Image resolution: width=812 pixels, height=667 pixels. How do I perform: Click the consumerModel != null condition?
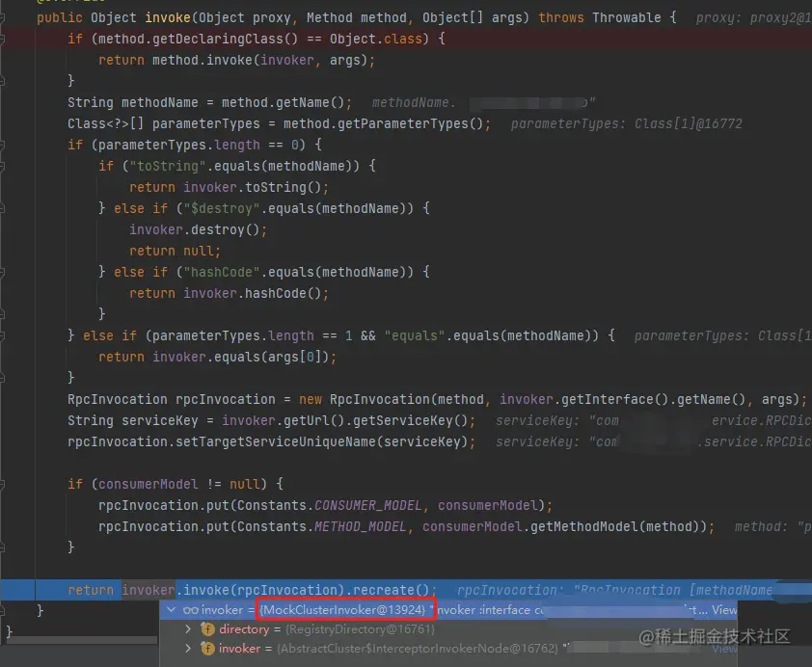[x=179, y=484]
